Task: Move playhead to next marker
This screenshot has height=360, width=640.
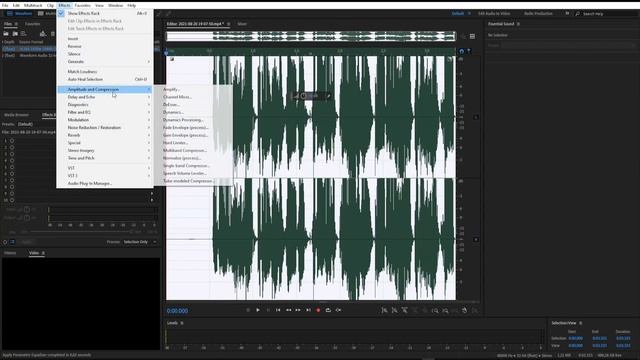Action: pos(308,310)
